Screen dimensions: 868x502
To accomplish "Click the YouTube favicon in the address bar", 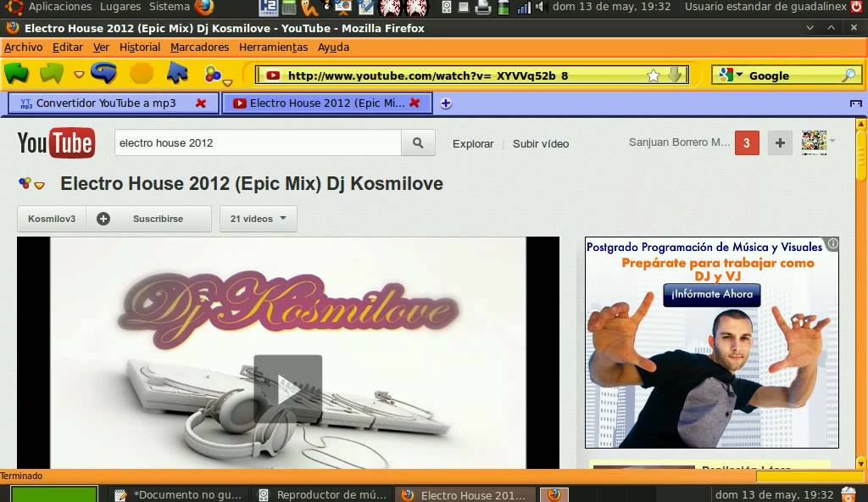I will point(273,75).
